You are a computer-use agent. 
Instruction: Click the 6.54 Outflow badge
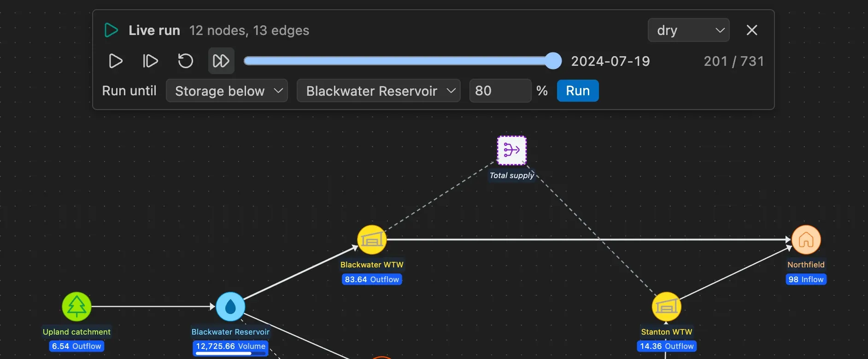tap(76, 346)
